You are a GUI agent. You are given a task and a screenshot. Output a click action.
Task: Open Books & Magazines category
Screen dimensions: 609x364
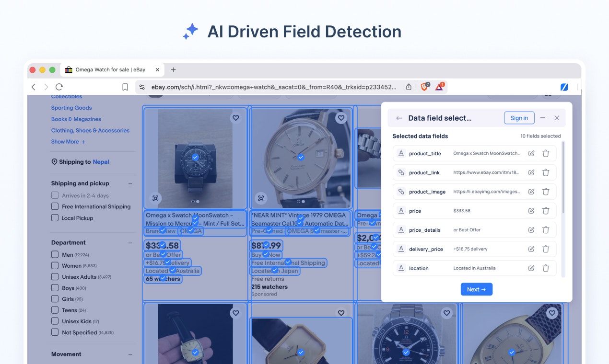point(76,119)
